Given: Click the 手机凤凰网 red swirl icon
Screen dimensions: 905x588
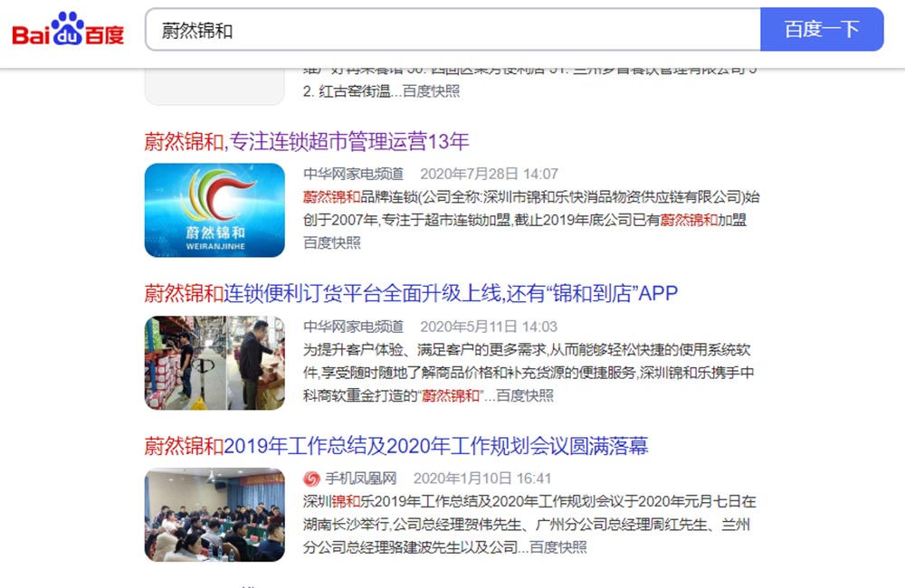Looking at the screenshot, I should pyautogui.click(x=311, y=479).
